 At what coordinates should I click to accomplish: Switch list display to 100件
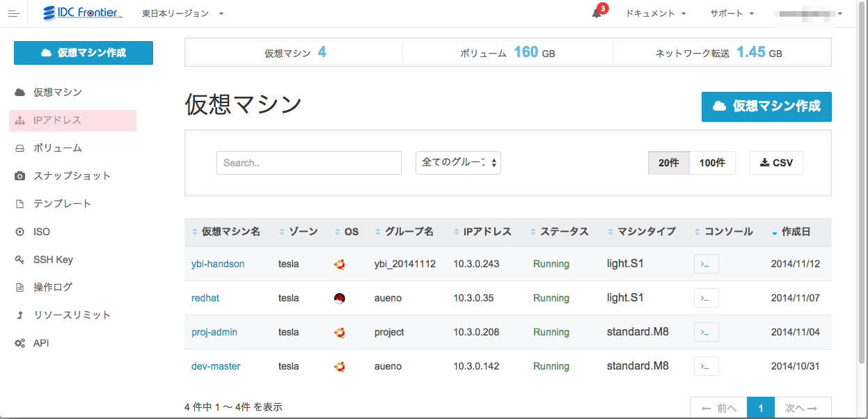tap(712, 162)
